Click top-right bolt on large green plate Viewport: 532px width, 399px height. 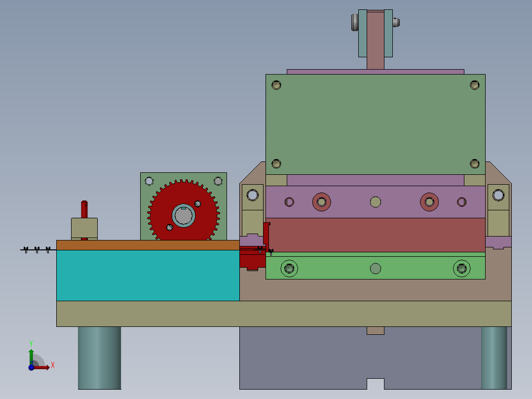475,85
